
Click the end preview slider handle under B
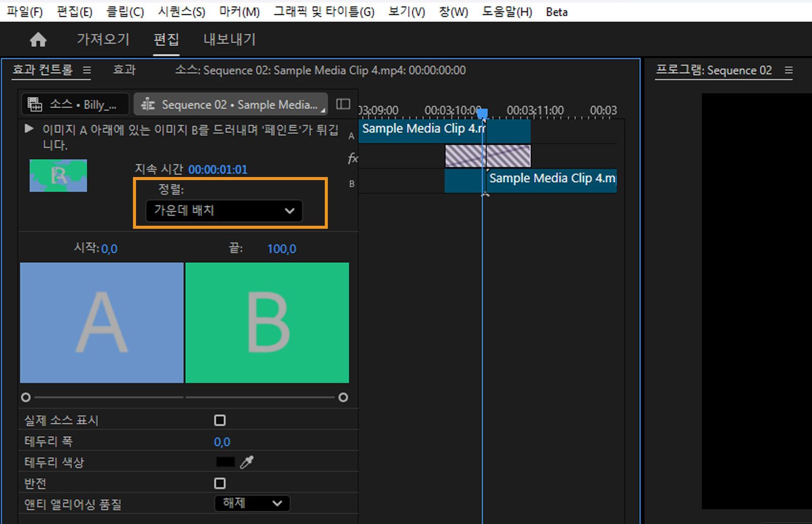pos(343,397)
